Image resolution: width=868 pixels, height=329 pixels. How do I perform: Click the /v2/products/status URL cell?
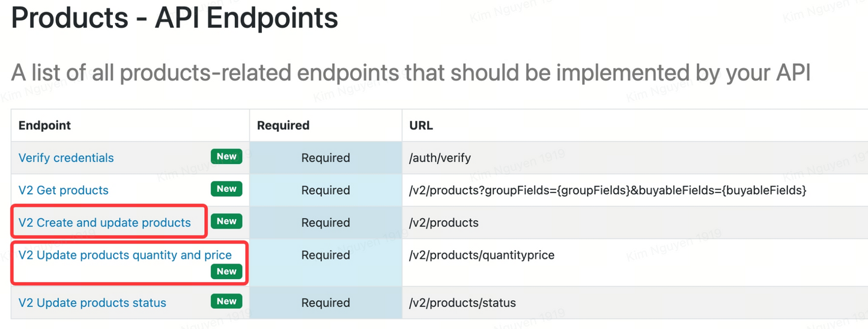(x=463, y=303)
